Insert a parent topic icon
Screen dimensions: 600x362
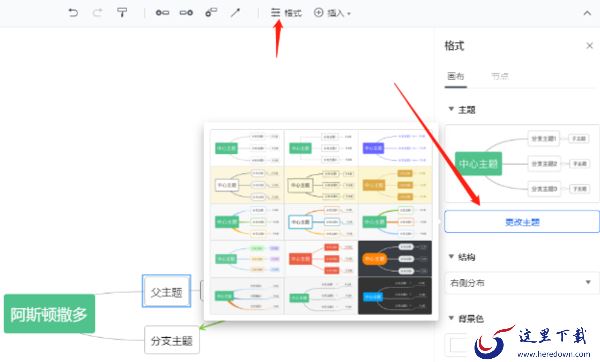(211, 13)
